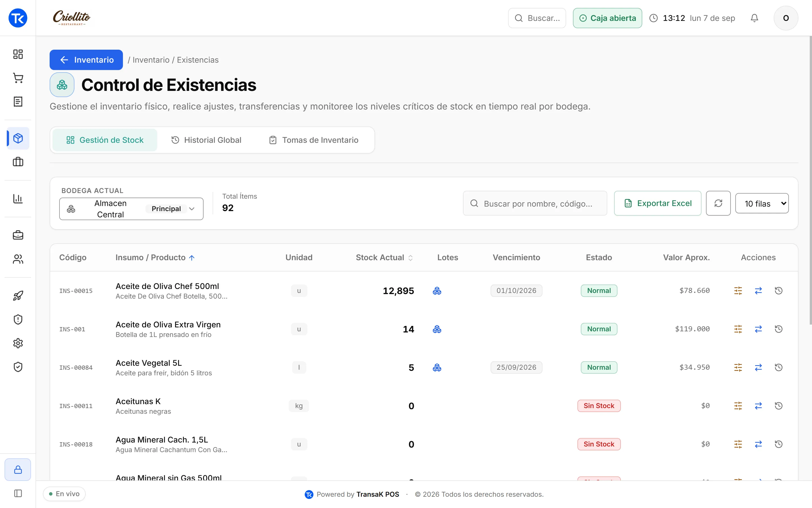Click the En vivo status indicator
Image resolution: width=812 pixels, height=508 pixels.
(x=64, y=494)
